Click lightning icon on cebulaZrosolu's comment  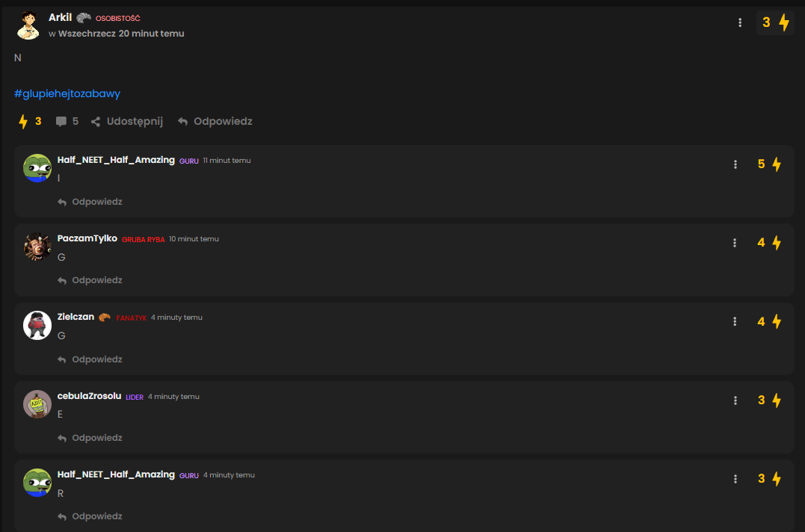click(777, 400)
